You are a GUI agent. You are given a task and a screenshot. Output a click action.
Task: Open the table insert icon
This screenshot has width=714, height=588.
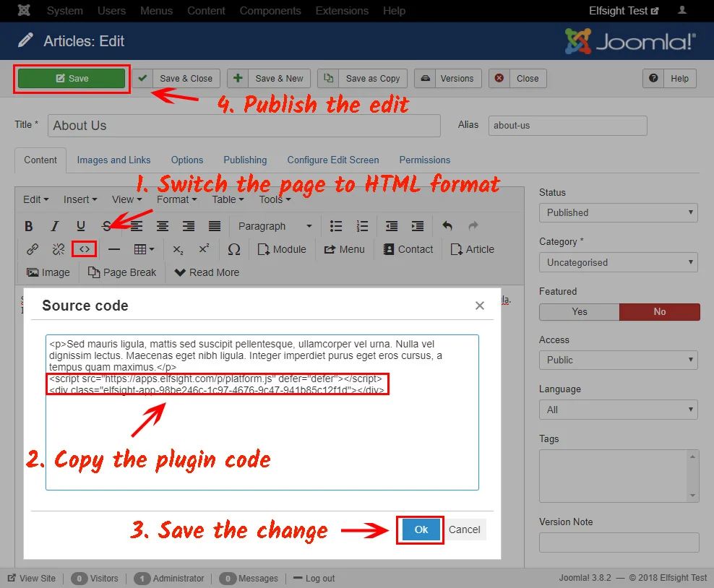[144, 249]
